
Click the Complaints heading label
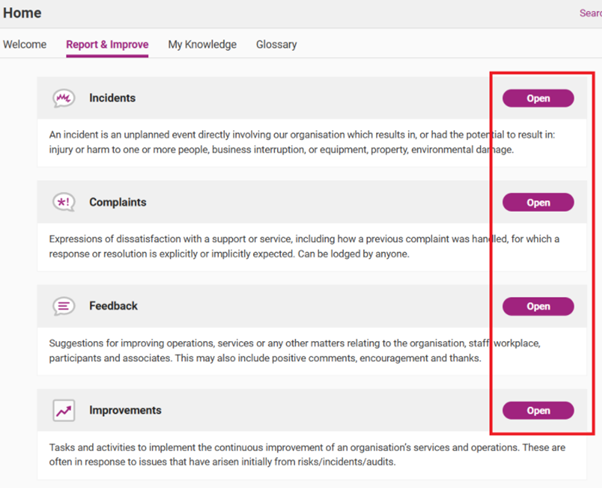(x=117, y=202)
